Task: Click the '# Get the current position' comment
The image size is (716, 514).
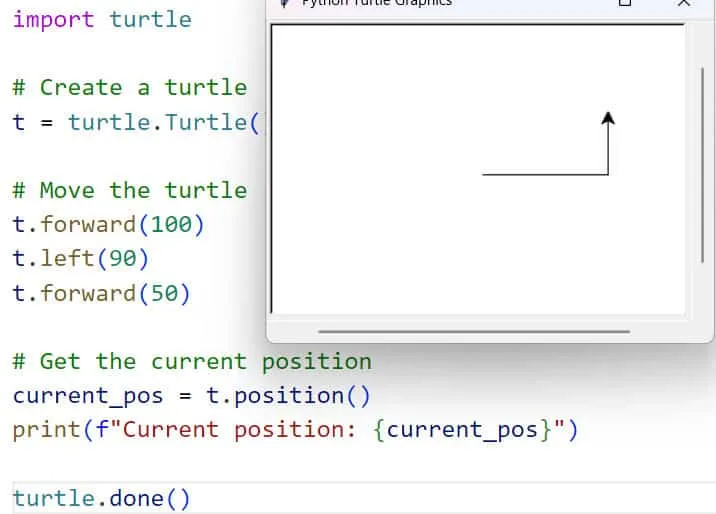Action: pyautogui.click(x=191, y=361)
